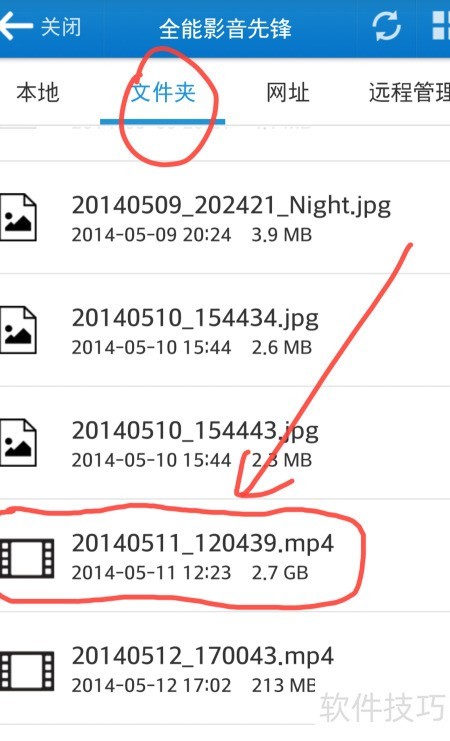Image resolution: width=450 pixels, height=741 pixels.
Task: Select the 文件夹 tab
Action: (x=163, y=92)
